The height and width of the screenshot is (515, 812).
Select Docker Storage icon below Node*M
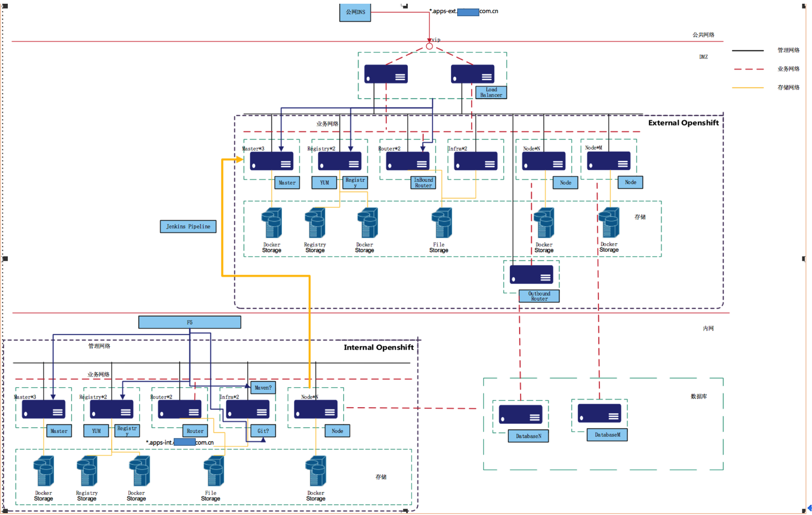[609, 222]
